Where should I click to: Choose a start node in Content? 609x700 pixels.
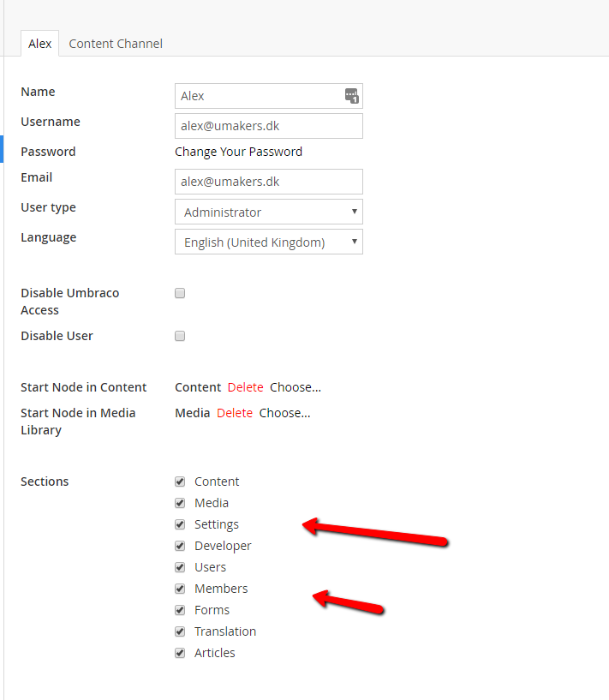click(296, 387)
